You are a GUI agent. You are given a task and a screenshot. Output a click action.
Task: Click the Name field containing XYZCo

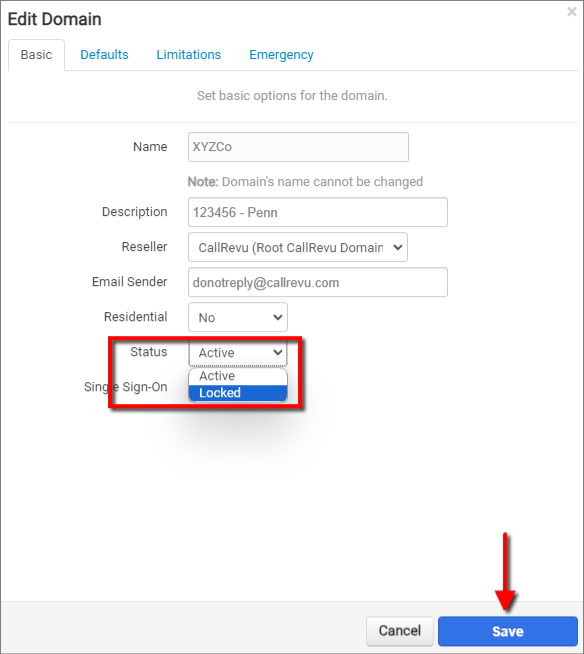[298, 147]
